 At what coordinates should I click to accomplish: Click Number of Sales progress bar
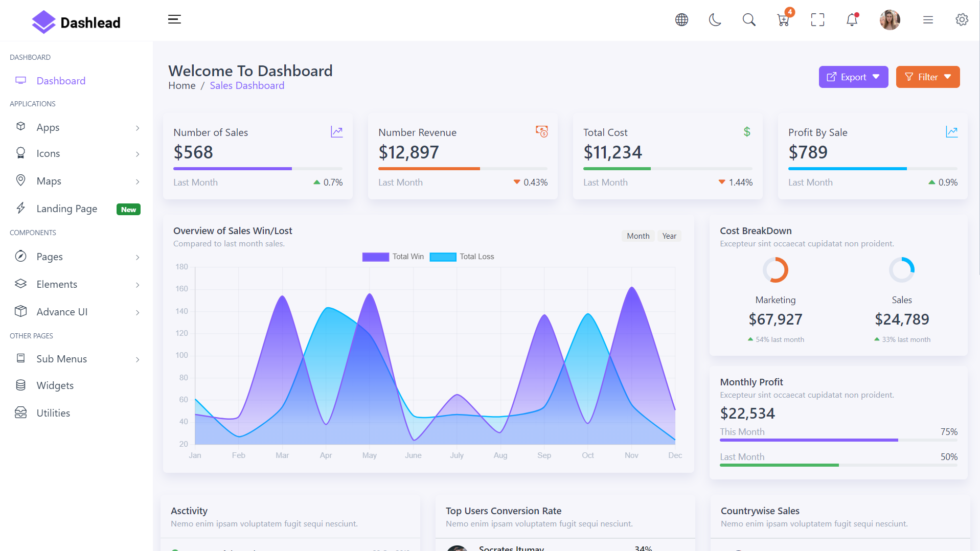(258, 169)
